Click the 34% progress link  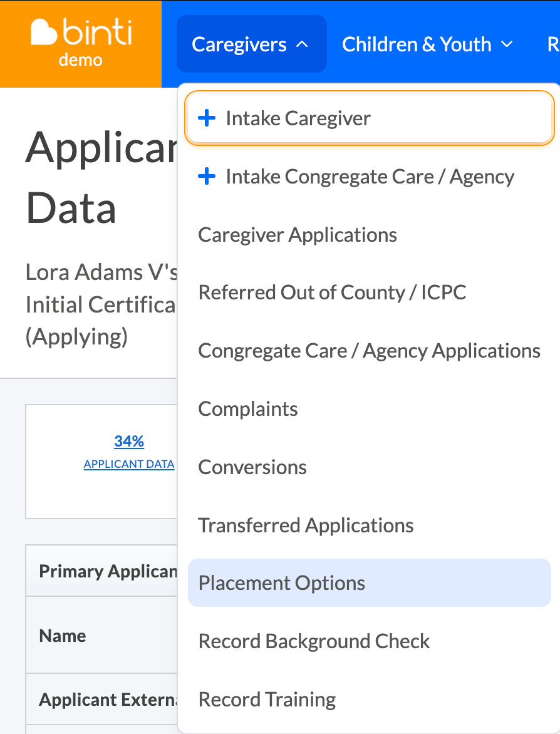[129, 442]
